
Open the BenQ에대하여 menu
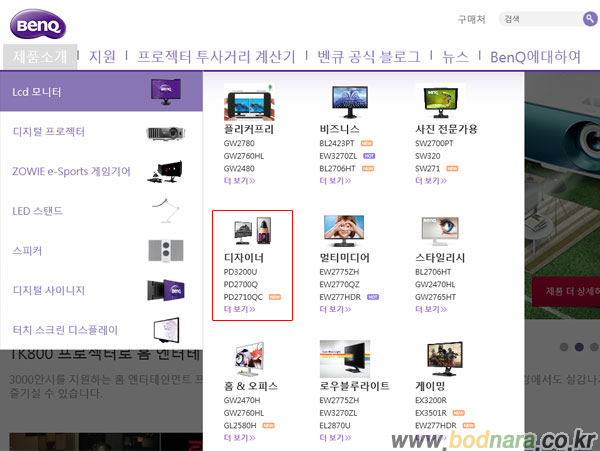pos(535,57)
